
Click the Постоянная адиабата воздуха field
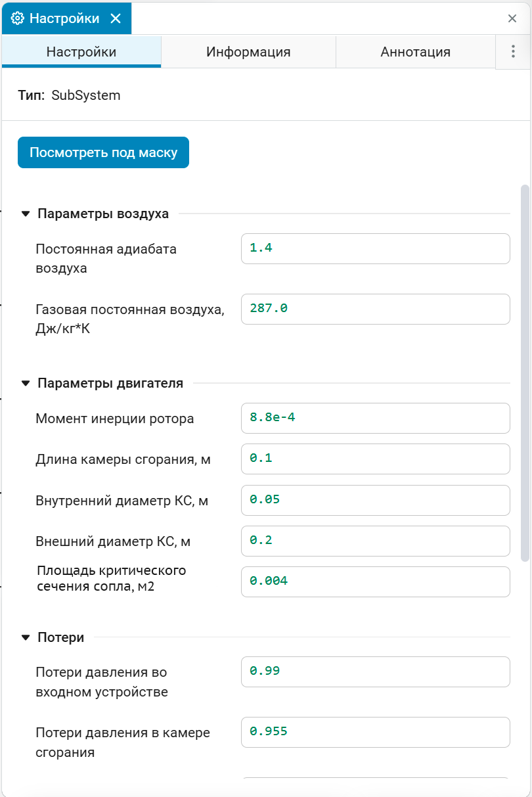pyautogui.click(x=375, y=248)
